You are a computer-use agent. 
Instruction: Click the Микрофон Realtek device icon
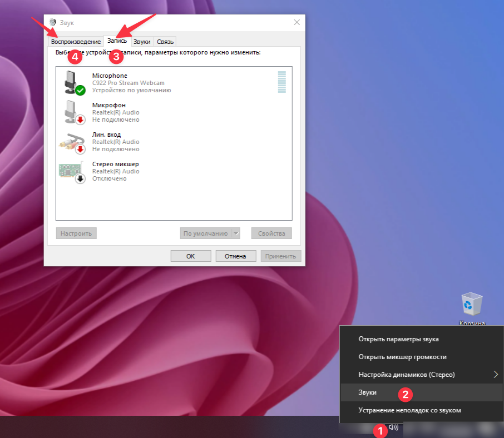75,112
